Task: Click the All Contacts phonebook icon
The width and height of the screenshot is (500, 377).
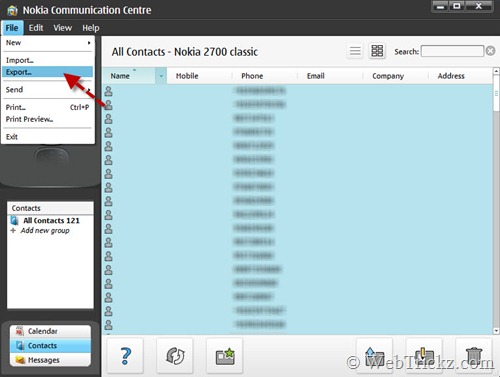Action: click(15, 221)
